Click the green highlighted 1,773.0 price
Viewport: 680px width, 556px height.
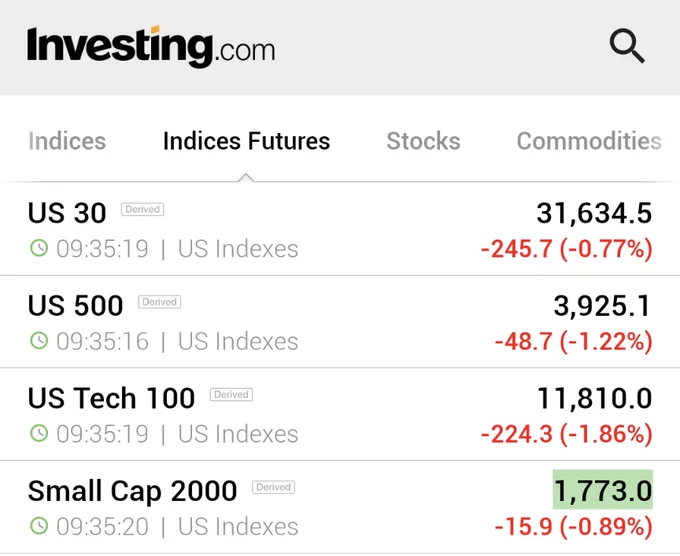(x=603, y=490)
